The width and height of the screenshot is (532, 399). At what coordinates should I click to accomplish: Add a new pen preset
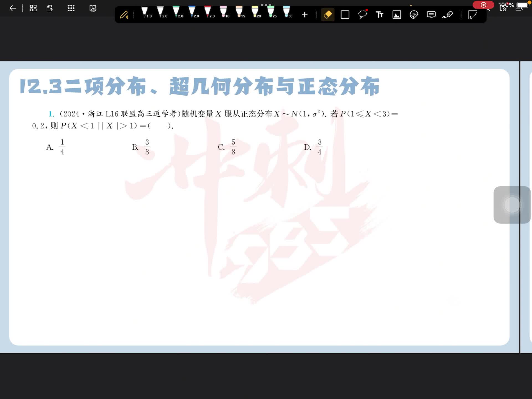[305, 15]
